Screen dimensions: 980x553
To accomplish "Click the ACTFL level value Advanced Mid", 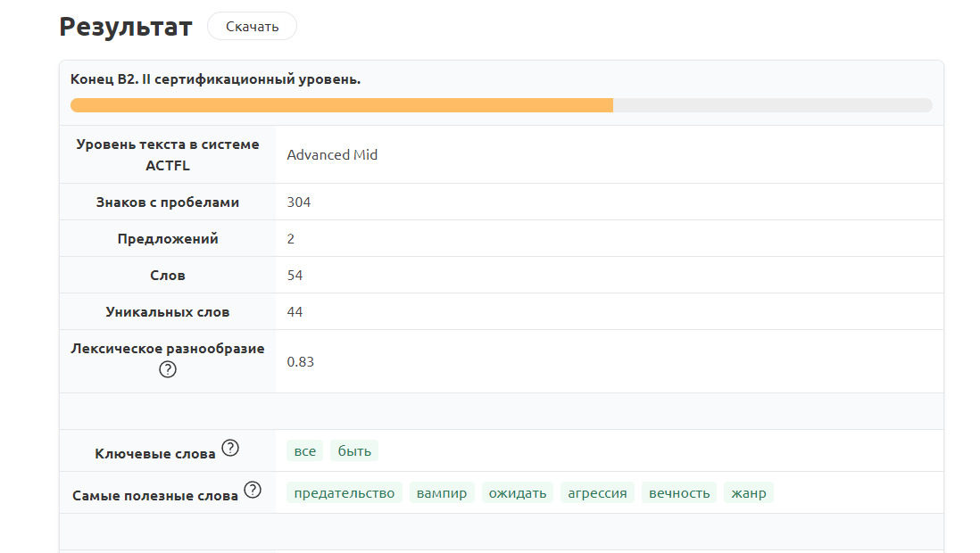I will (332, 155).
